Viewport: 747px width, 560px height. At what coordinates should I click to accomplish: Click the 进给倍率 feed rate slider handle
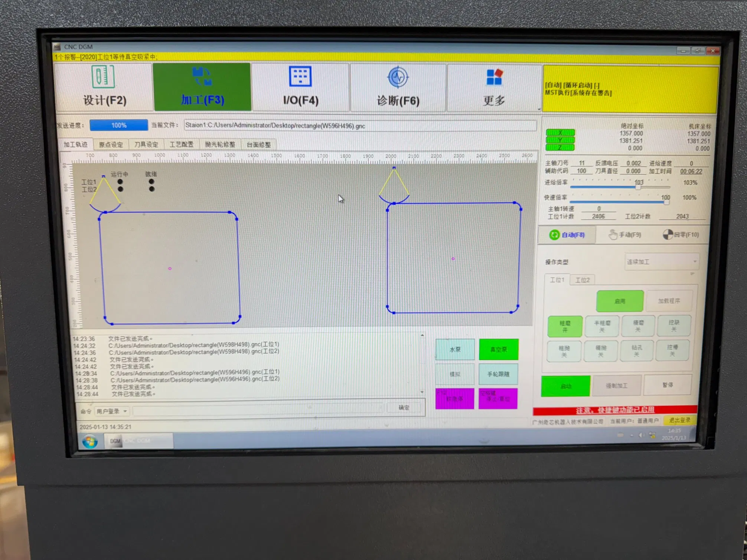coord(638,187)
